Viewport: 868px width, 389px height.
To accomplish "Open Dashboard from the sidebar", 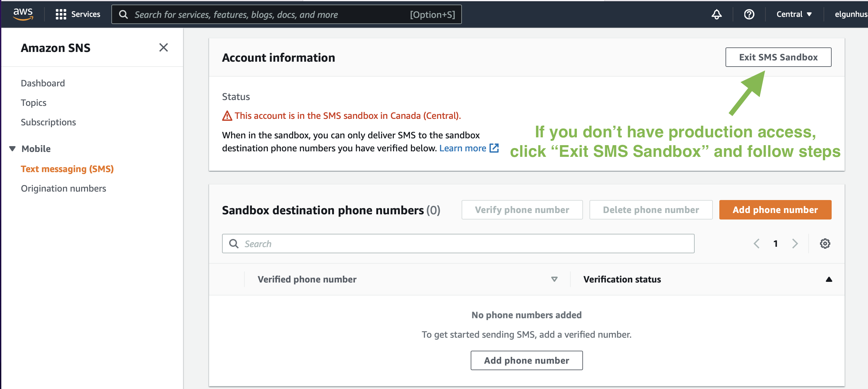I will (43, 83).
